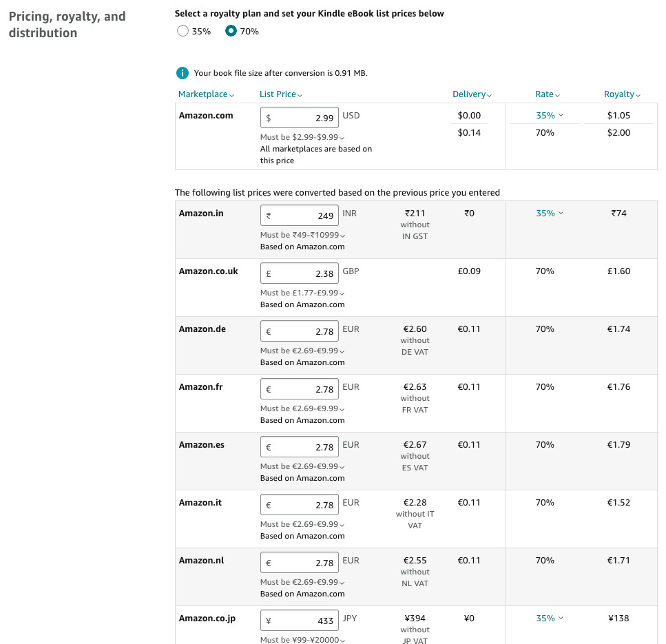This screenshot has width=666, height=644.
Task: Click the Amazon.nl €1.71 royalty value
Action: pyautogui.click(x=619, y=560)
